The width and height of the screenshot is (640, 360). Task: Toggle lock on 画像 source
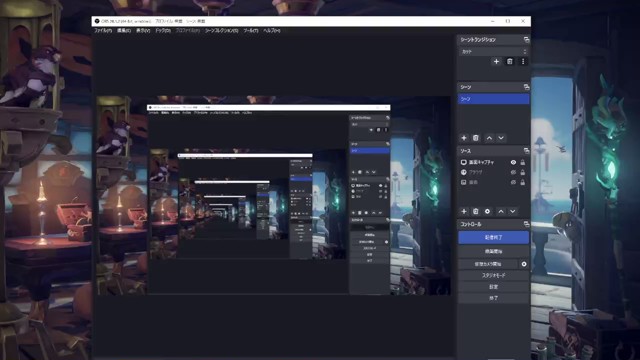point(522,182)
